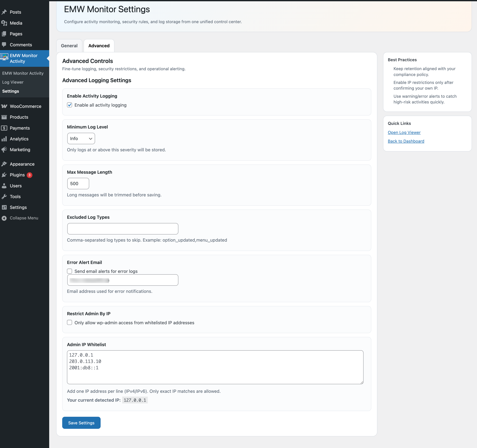Click the Analytics bar chart icon
This screenshot has width=477, height=448.
[x=4, y=139]
